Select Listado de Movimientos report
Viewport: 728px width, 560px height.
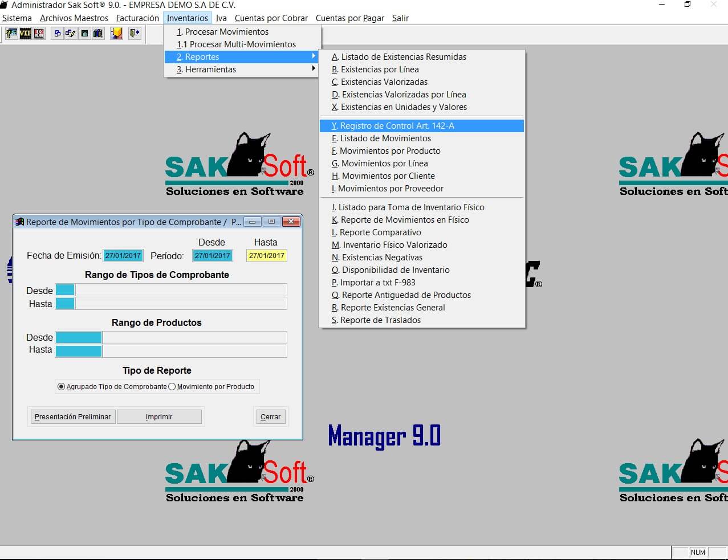(422, 138)
